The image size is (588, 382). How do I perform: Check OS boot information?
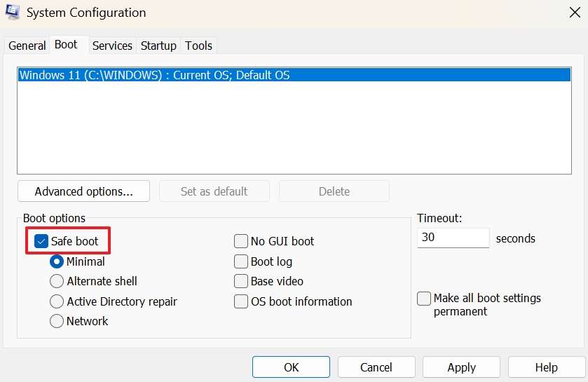pos(241,301)
